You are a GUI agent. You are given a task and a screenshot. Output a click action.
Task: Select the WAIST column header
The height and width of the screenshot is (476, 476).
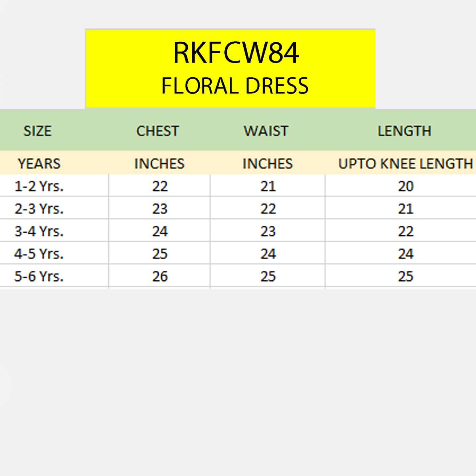266,131
